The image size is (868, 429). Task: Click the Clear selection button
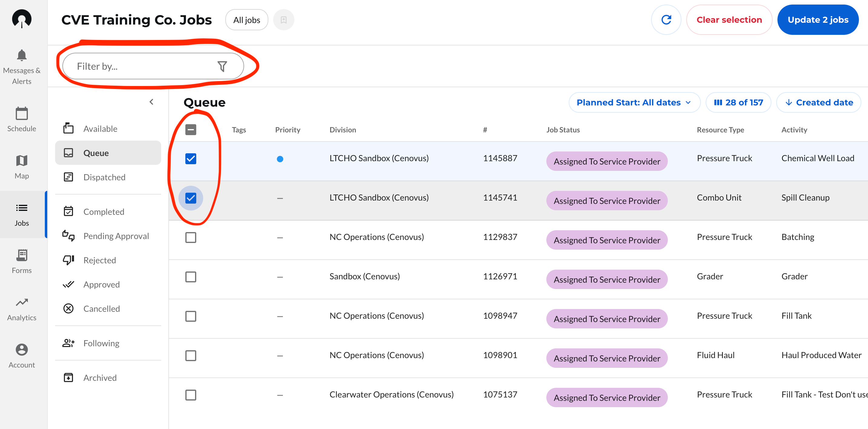729,20
